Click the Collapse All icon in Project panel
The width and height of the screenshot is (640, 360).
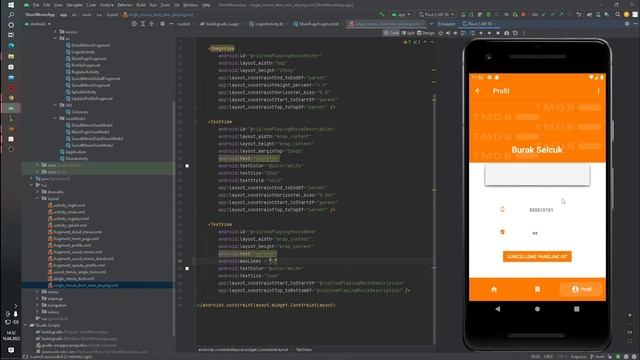pos(151,24)
